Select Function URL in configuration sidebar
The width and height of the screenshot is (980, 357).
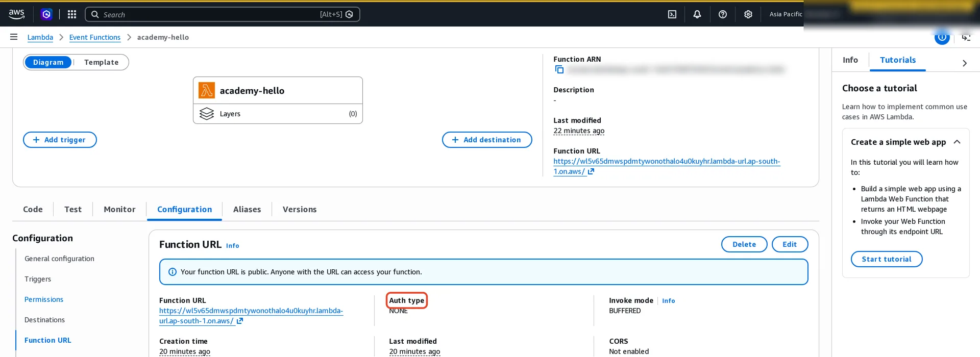point(47,340)
